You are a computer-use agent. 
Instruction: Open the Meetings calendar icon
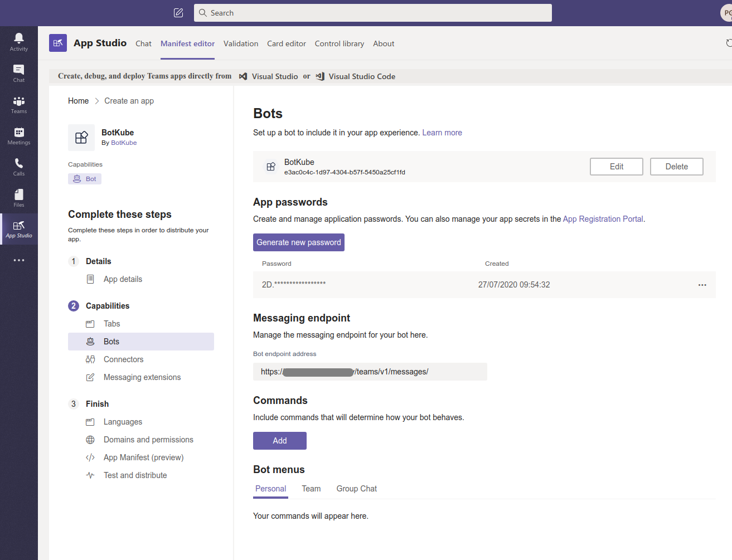19,135
